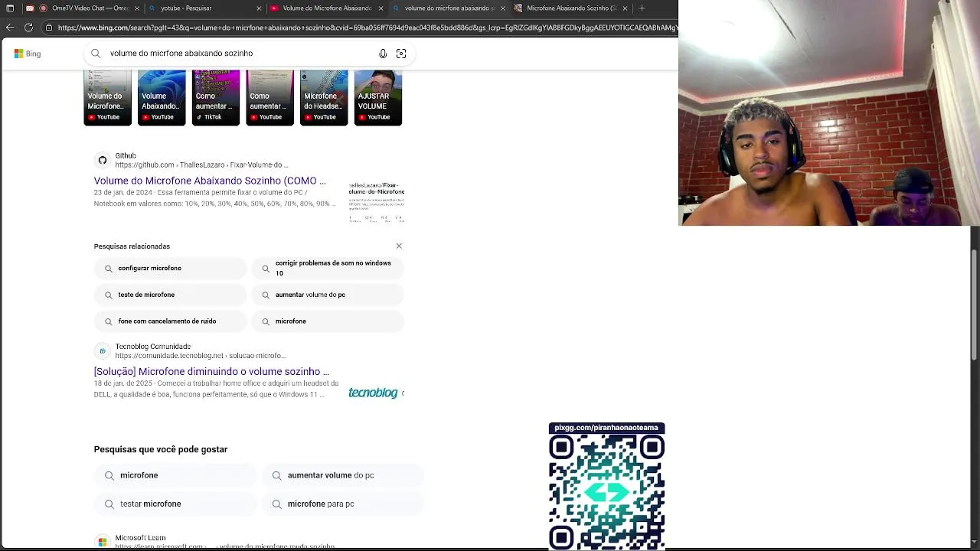Open visual search camera icon

pos(401,54)
